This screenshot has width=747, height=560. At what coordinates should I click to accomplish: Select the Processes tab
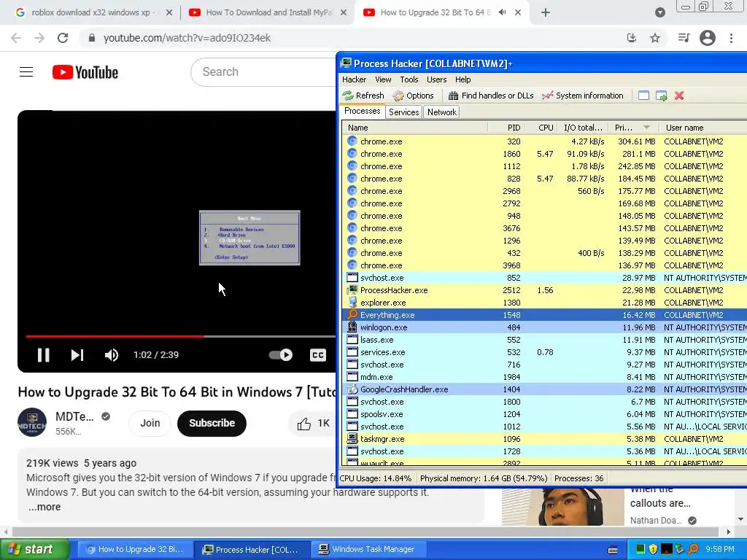[362, 111]
